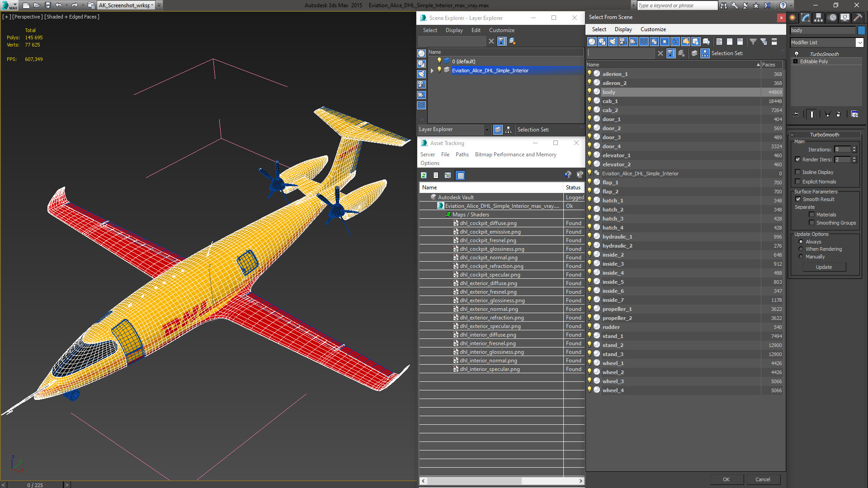Viewport: 868px width, 488px height.
Task: Enable Explicit Normals checkbox
Action: (798, 182)
